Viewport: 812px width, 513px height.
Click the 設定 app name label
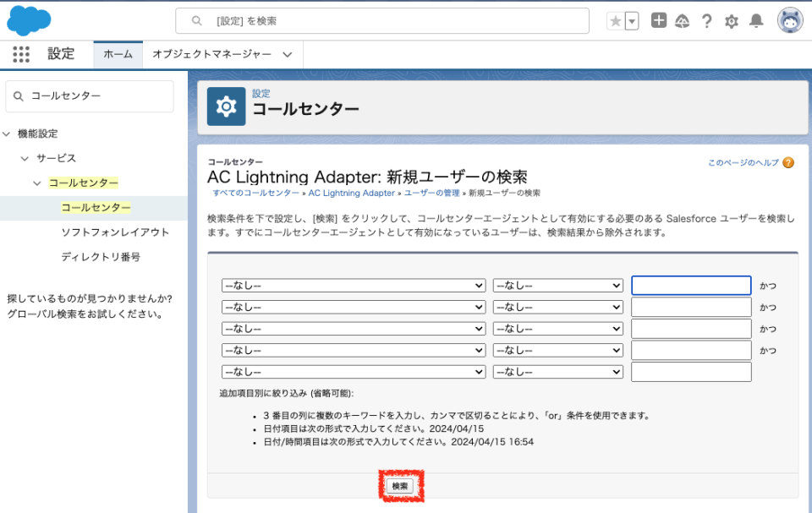pyautogui.click(x=61, y=54)
